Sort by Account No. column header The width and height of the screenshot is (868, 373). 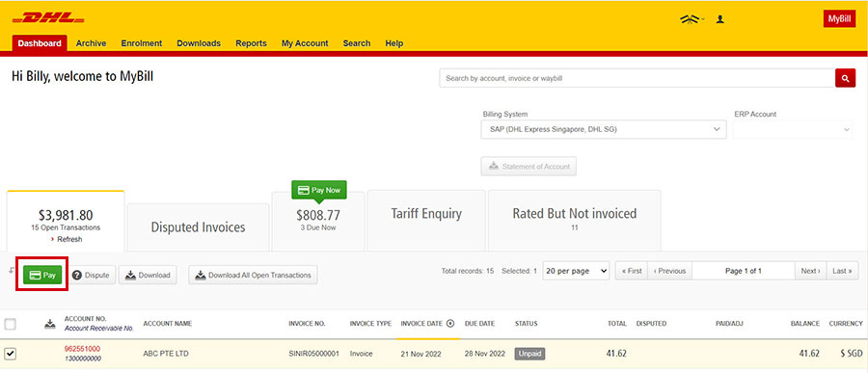click(x=85, y=319)
